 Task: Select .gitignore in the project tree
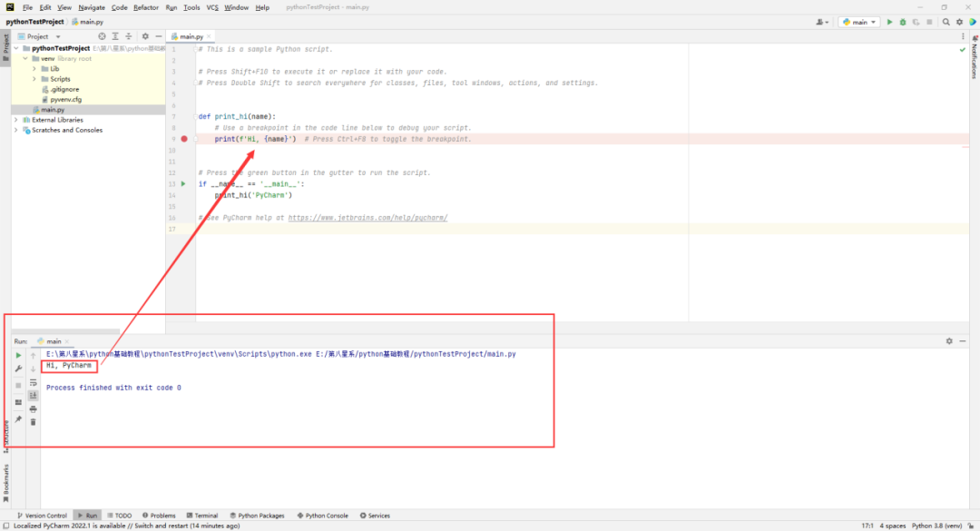pyautogui.click(x=60, y=90)
